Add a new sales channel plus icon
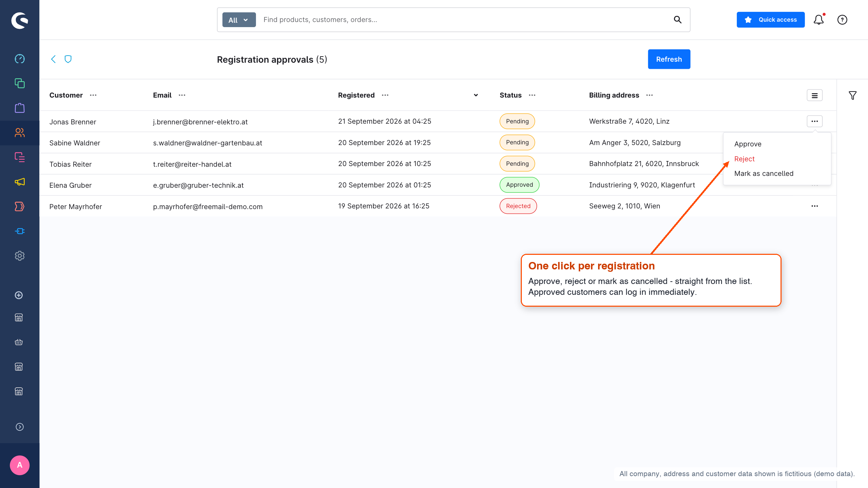The image size is (868, 488). coord(19,295)
